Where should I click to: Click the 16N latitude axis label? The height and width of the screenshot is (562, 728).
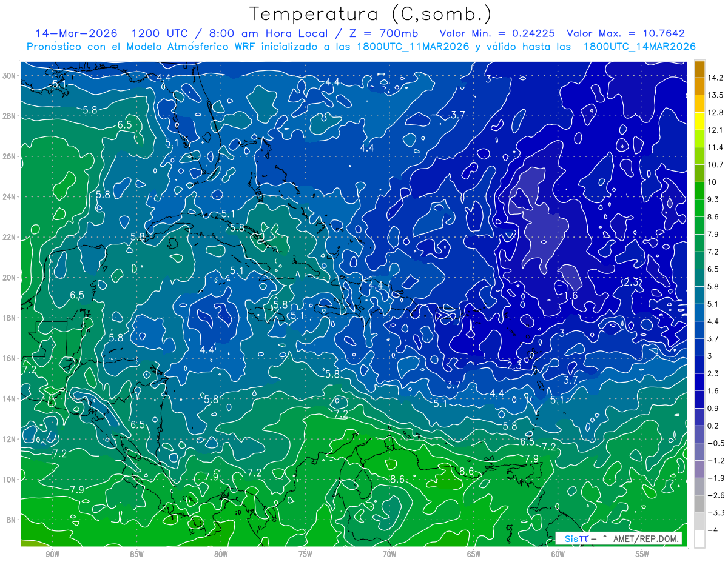coord(10,358)
